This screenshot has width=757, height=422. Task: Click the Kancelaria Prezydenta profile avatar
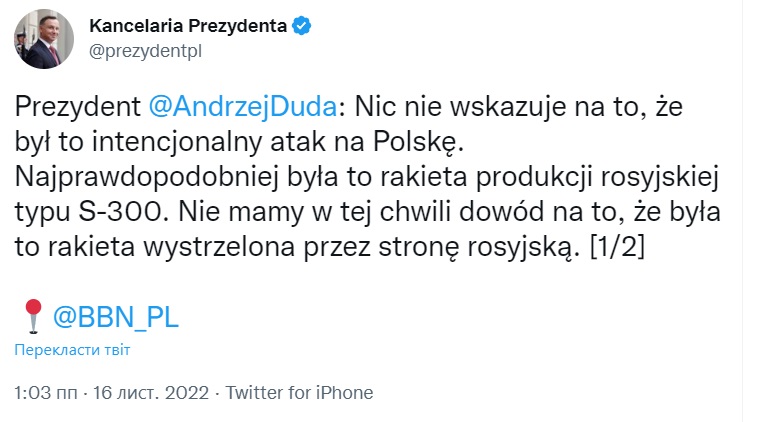pyautogui.click(x=38, y=39)
